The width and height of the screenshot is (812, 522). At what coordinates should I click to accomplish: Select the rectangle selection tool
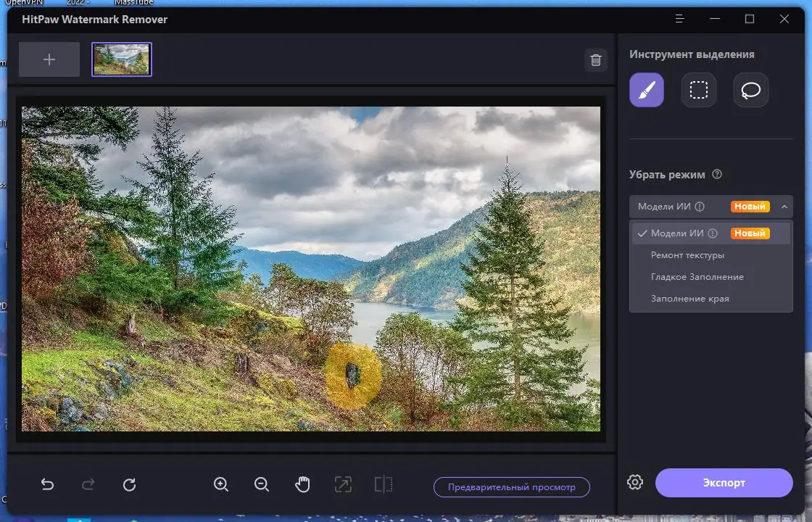click(x=697, y=89)
